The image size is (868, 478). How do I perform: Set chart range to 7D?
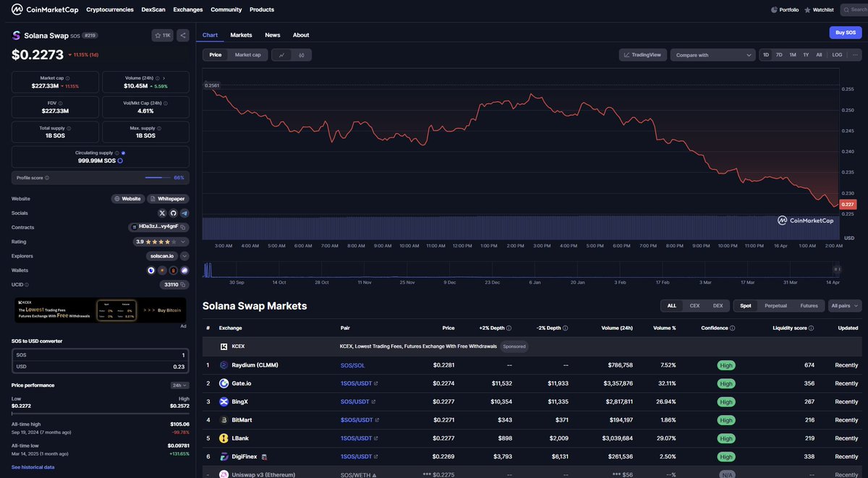[779, 55]
